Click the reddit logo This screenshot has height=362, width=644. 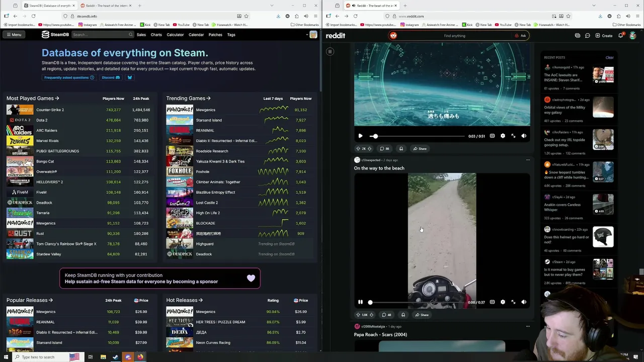(336, 36)
